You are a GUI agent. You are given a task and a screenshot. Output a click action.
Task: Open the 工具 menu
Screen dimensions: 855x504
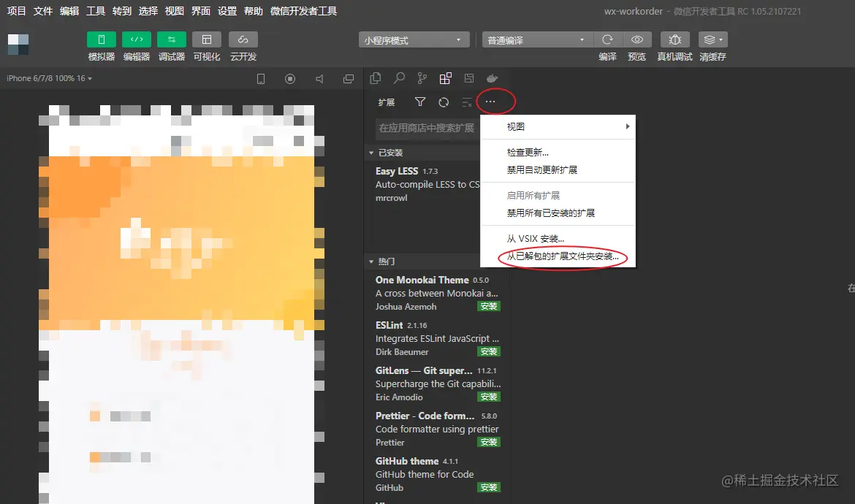[x=96, y=11]
